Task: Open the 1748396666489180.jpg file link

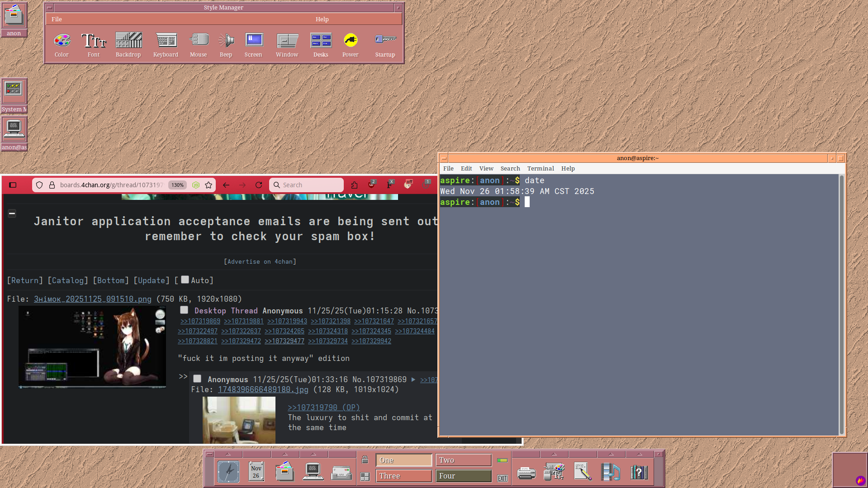Action: pyautogui.click(x=263, y=389)
